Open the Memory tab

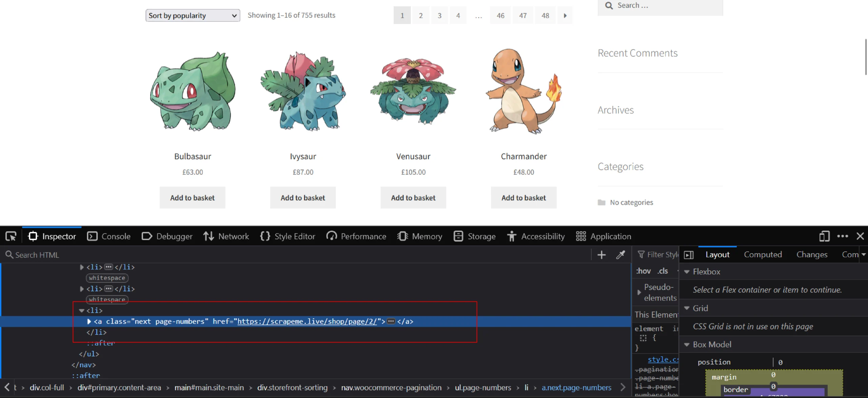420,236
